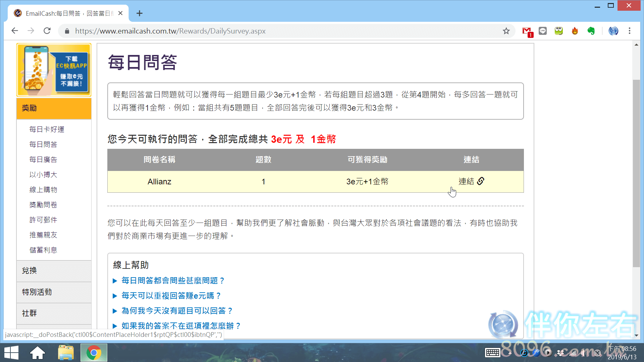Click the 3e元+1金幣 reward cell
644x362 pixels.
pos(367,181)
